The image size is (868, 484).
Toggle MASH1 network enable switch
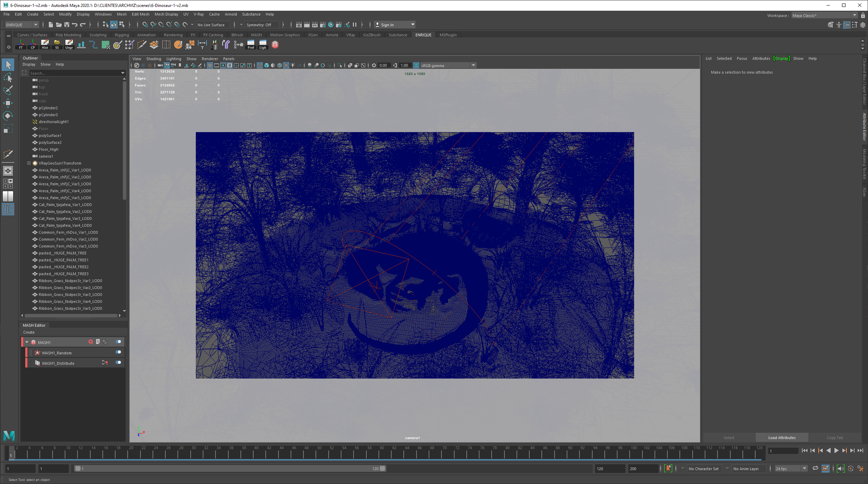click(x=118, y=342)
